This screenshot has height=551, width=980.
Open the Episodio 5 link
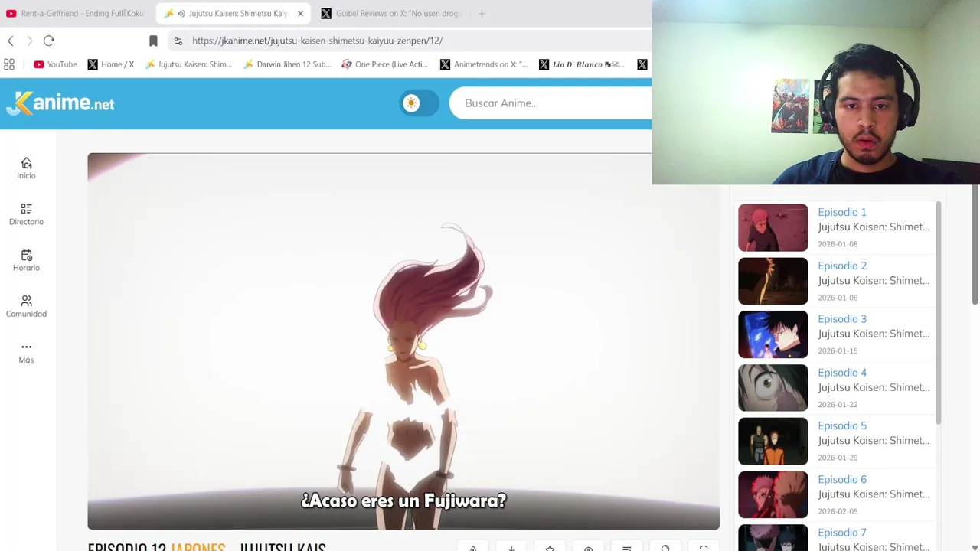click(842, 425)
